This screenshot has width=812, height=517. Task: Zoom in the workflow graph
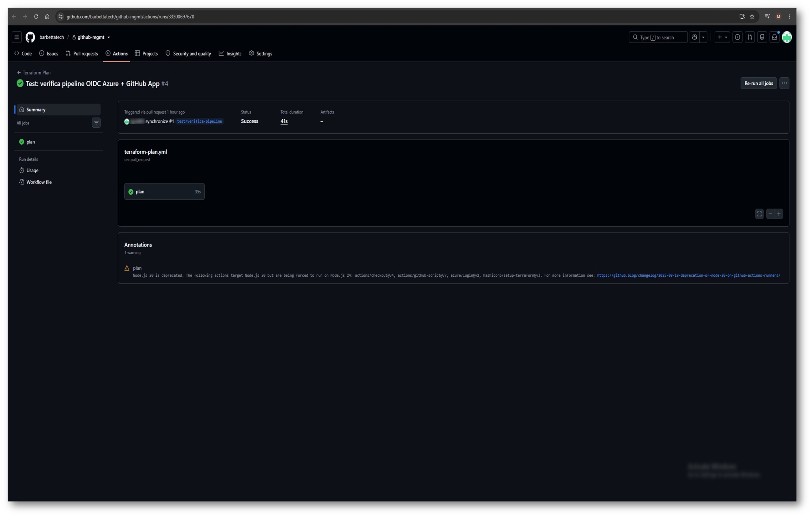point(779,214)
